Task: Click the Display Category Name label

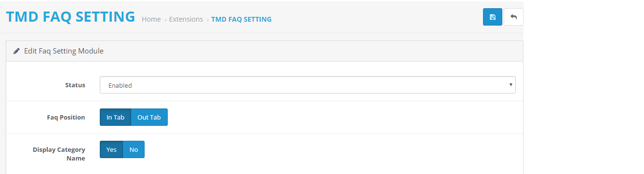Action: [59, 154]
